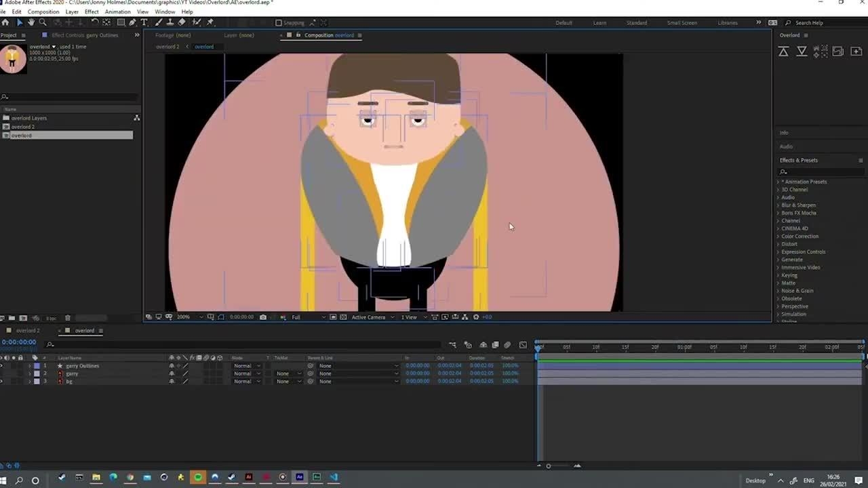Toggle visibility eye of bg layer
This screenshot has height=488, width=868.
(x=1, y=382)
